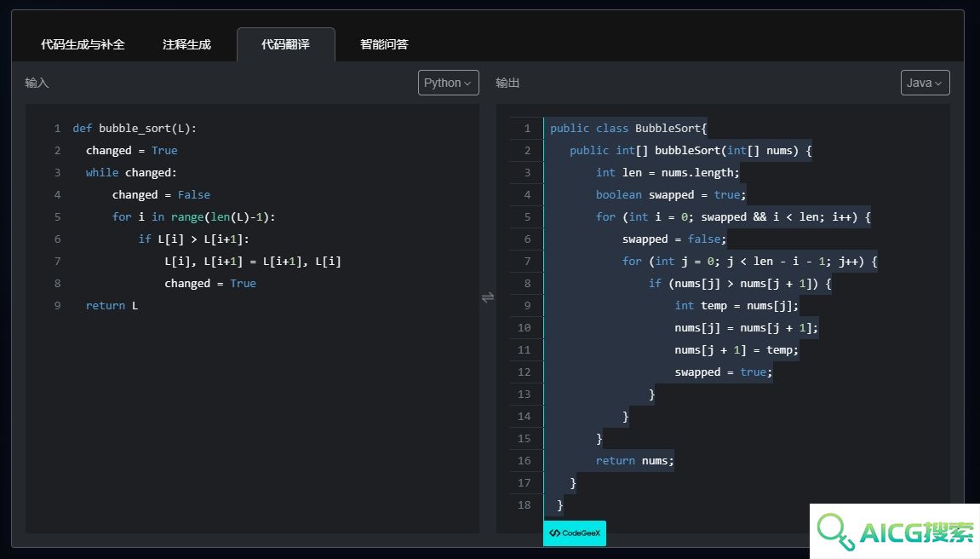This screenshot has width=980, height=559.
Task: Click input line 'changed = True' on line 2
Action: click(x=131, y=150)
